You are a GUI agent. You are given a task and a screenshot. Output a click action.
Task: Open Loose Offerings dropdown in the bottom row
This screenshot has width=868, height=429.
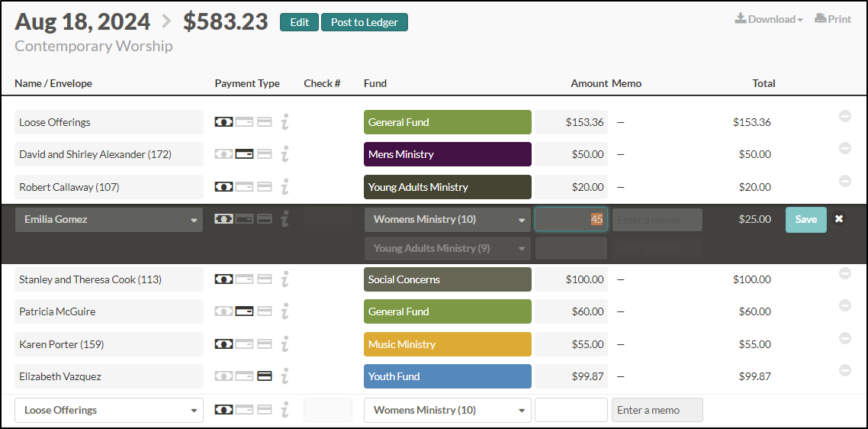(109, 410)
